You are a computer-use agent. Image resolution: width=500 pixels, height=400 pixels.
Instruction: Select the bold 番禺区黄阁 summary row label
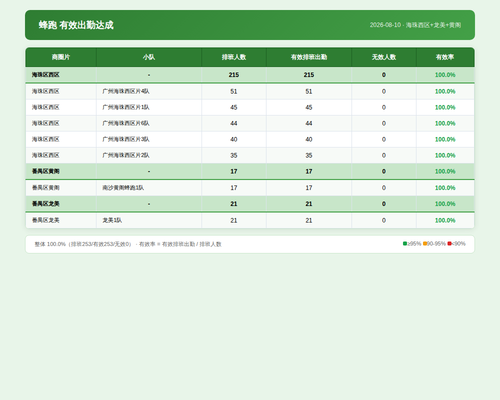click(x=46, y=171)
